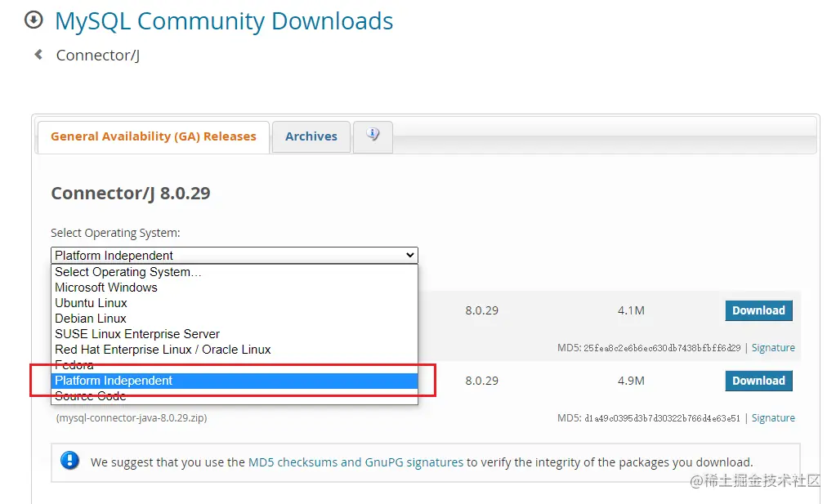Open Signature link for the 4.9M file
This screenshot has width=836, height=504.
tap(773, 417)
